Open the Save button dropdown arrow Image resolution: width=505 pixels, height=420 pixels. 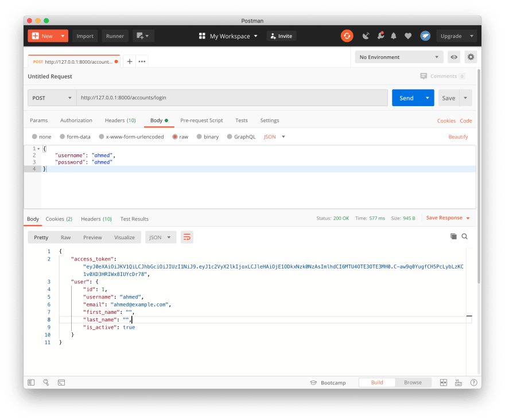[465, 98]
